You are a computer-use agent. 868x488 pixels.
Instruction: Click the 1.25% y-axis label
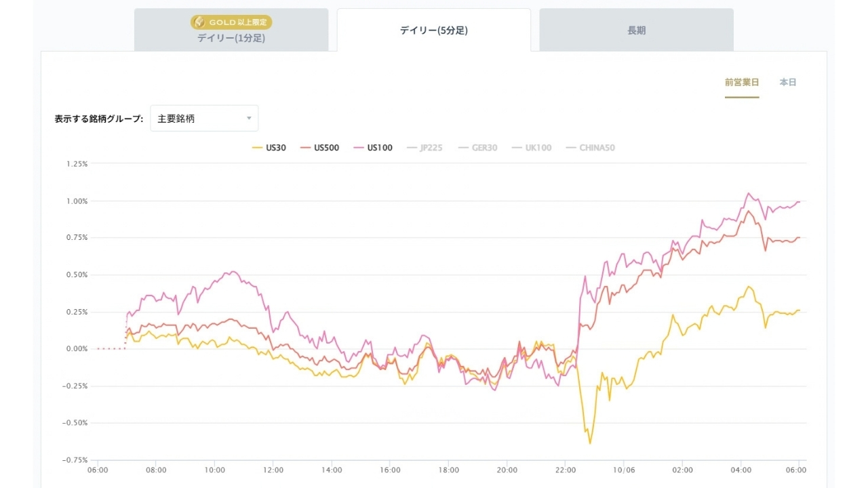tap(77, 164)
